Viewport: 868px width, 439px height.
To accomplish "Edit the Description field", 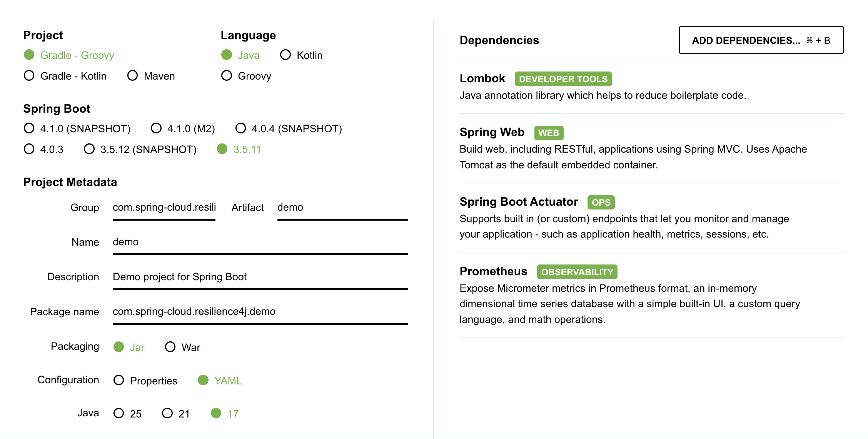I will point(260,277).
